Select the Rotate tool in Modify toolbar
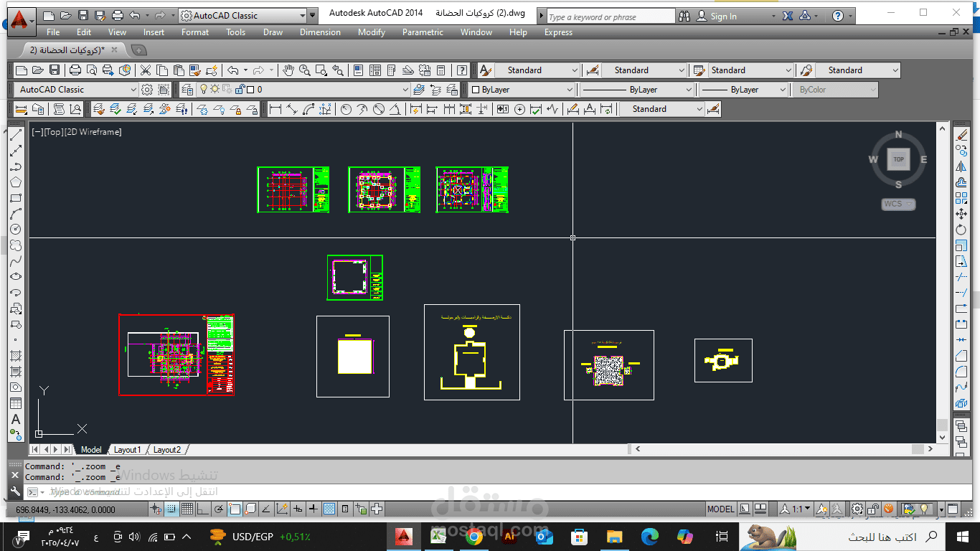The width and height of the screenshot is (980, 551). [x=961, y=230]
